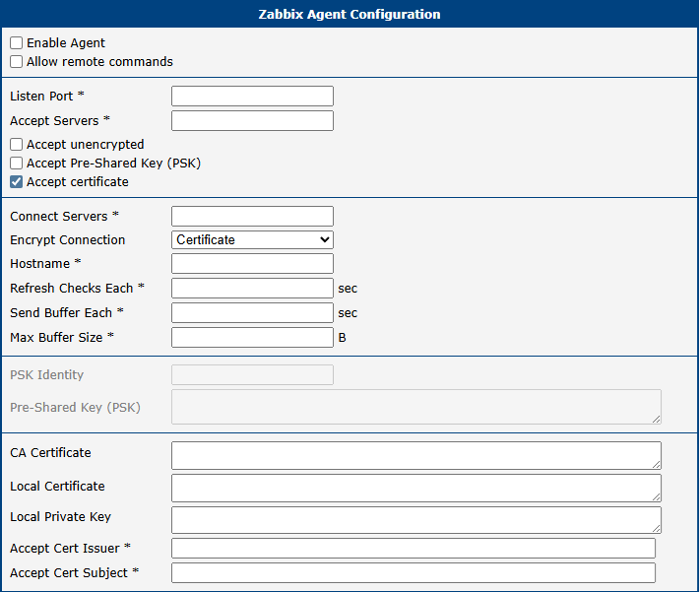Focus the Local Certificate text area

pyautogui.click(x=416, y=488)
